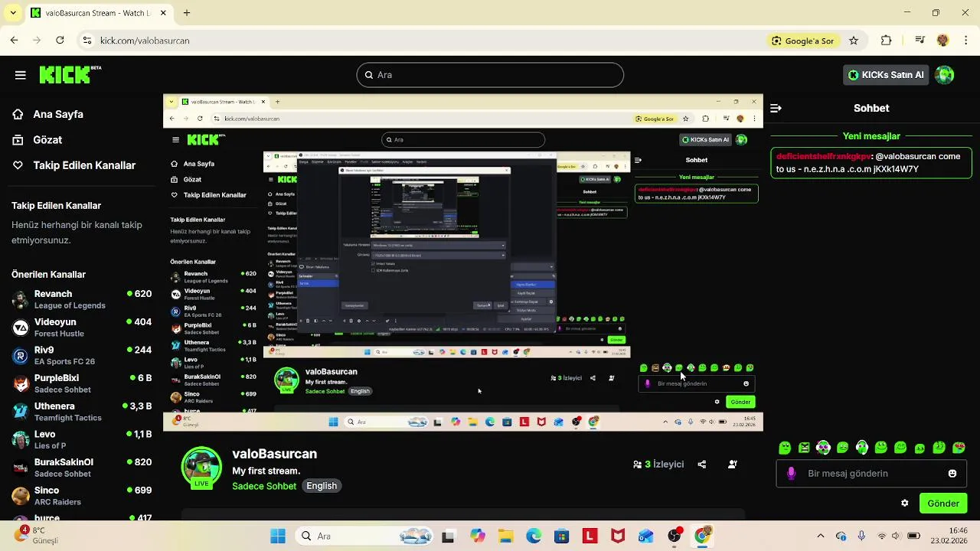Insert the first green blob emote
Screen dimensions: 980x551
pyautogui.click(x=785, y=448)
